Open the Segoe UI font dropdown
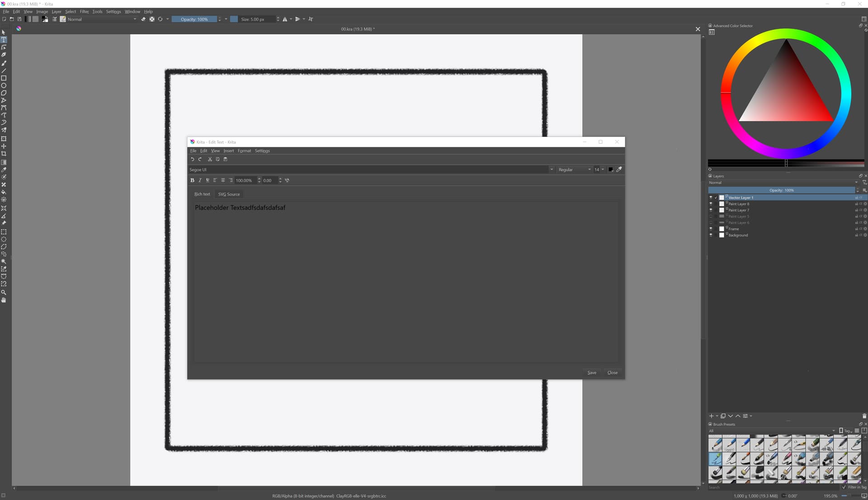Image resolution: width=868 pixels, height=500 pixels. [x=551, y=169]
